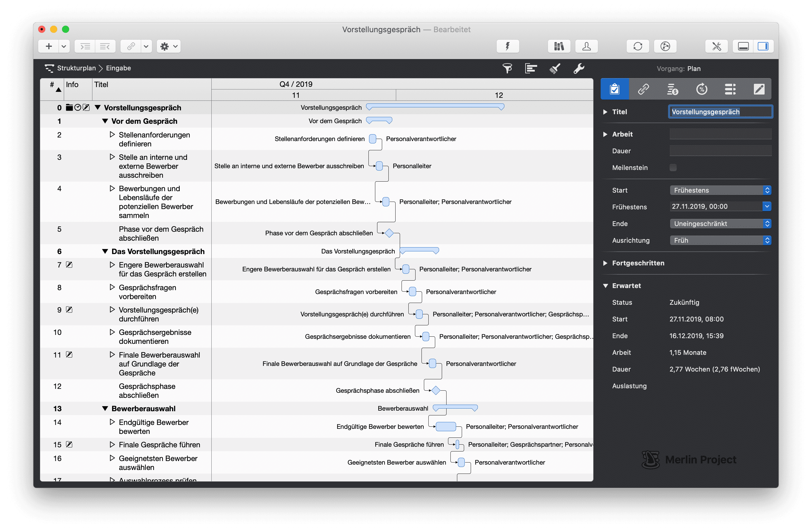Open the wrench settings icon
Image resolution: width=812 pixels, height=532 pixels.
579,69
